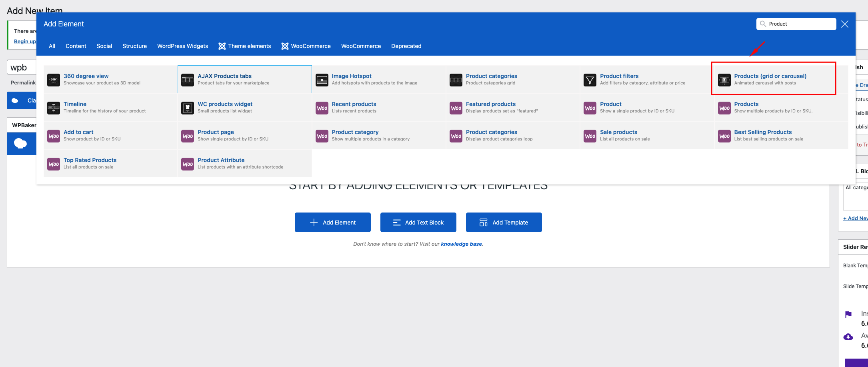Select the AJAX Products tabs title
The image size is (868, 367).
(x=224, y=76)
